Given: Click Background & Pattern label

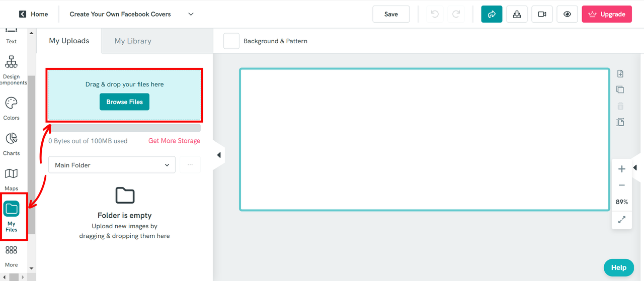Looking at the screenshot, I should point(275,41).
